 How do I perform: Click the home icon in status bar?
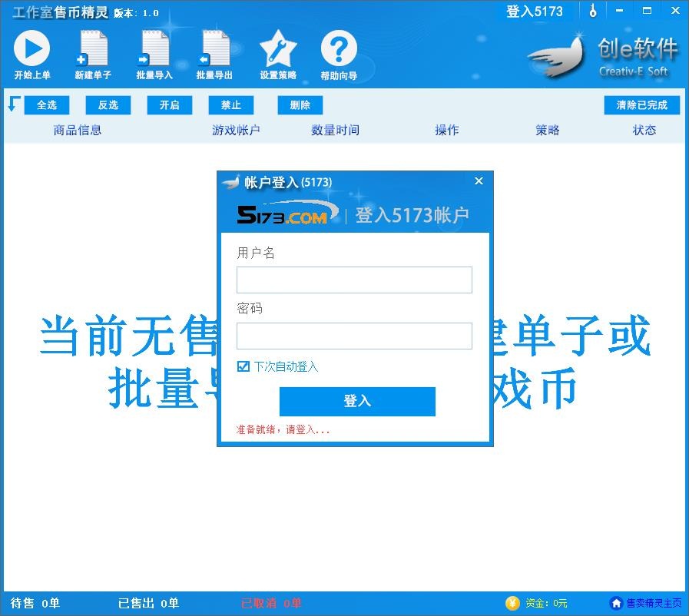click(x=616, y=603)
